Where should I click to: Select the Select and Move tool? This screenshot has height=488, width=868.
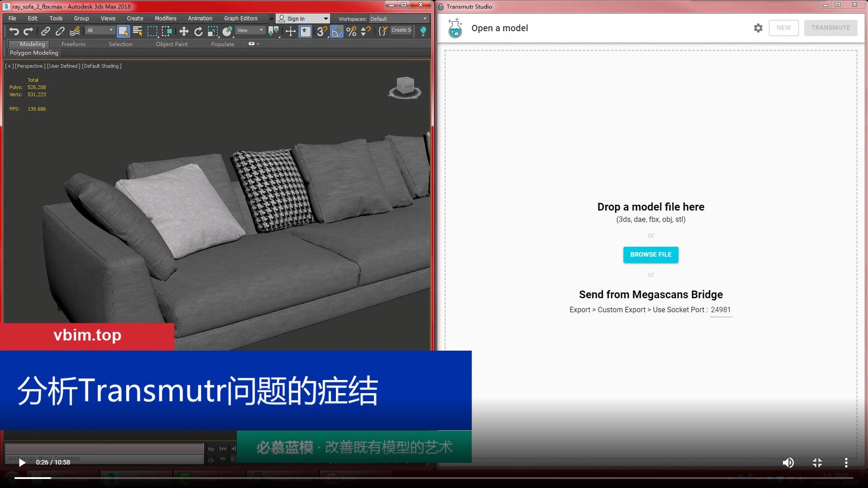point(184,31)
